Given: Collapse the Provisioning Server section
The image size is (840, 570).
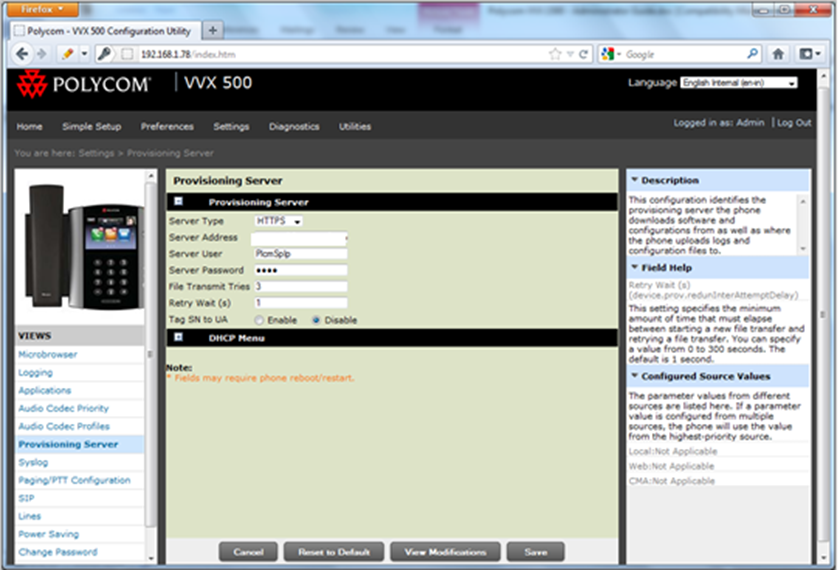Looking at the screenshot, I should pyautogui.click(x=178, y=201).
